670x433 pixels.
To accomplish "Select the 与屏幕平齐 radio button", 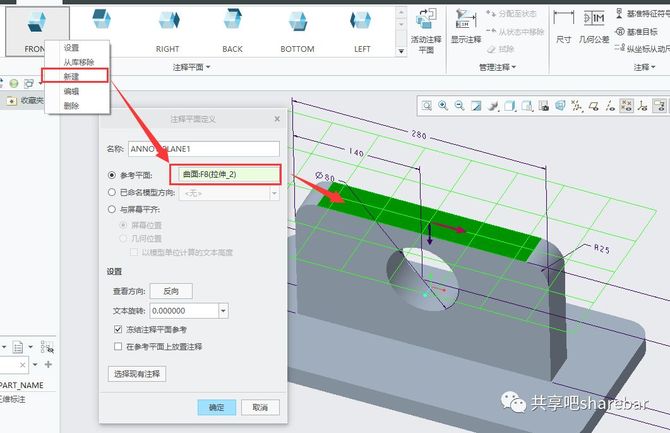I will pyautogui.click(x=112, y=209).
